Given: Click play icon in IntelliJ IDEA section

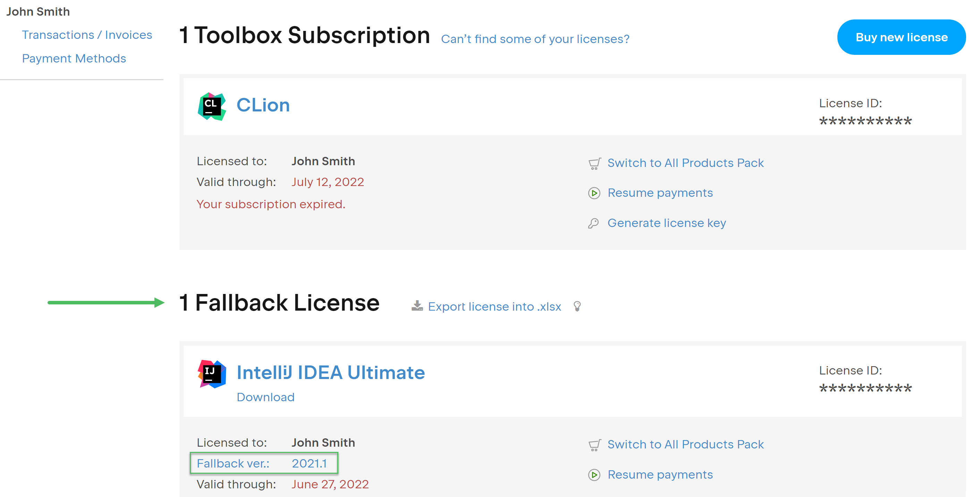Looking at the screenshot, I should point(594,475).
